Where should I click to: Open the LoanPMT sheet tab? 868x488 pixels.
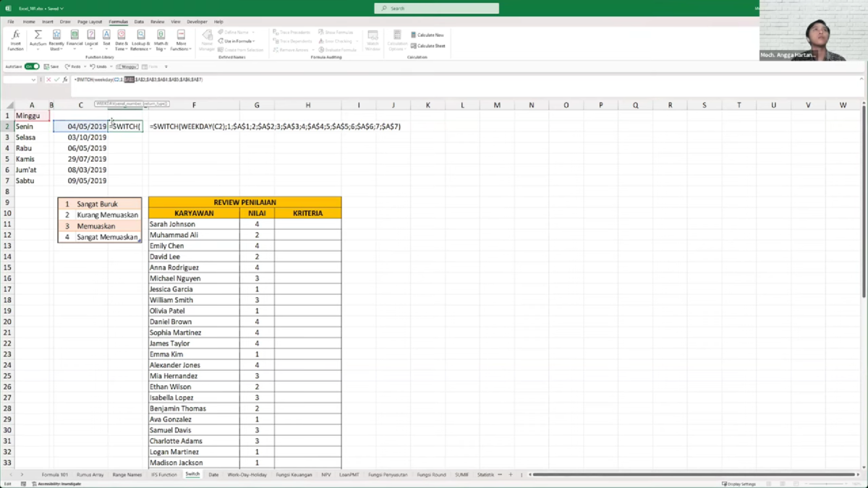click(x=349, y=475)
